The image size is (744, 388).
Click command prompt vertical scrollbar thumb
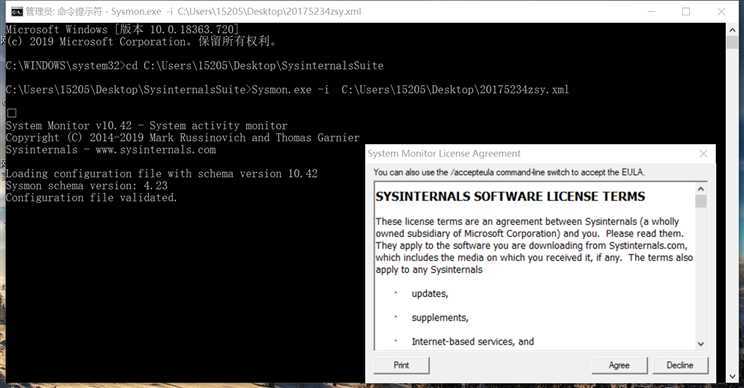click(733, 42)
